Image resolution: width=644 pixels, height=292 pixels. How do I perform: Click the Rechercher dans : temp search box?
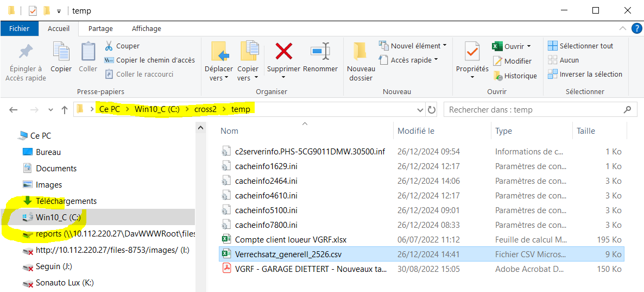[539, 110]
